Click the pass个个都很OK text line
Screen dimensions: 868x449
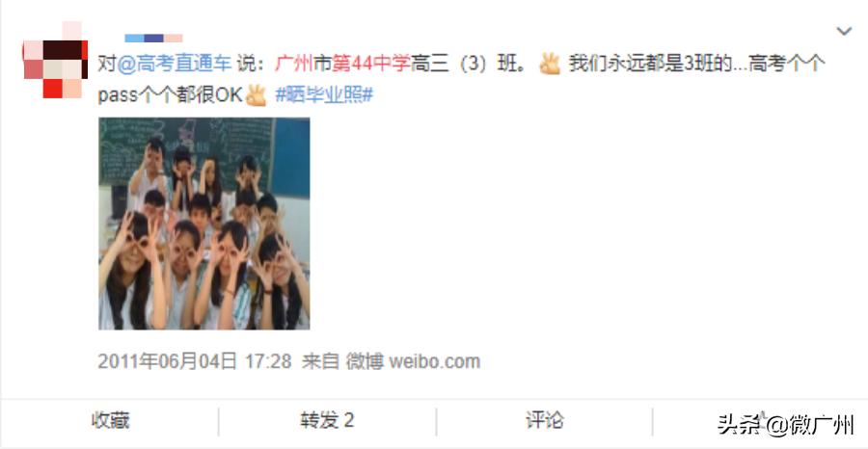[x=171, y=95]
